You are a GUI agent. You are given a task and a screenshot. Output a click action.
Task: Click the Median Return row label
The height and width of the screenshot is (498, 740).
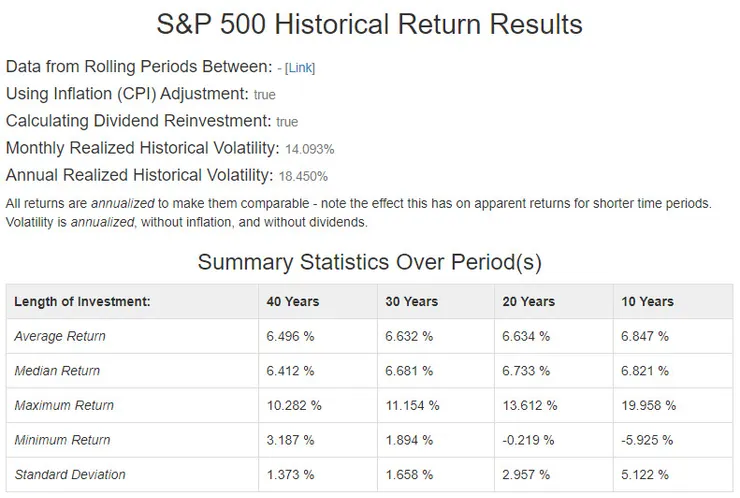click(x=57, y=371)
